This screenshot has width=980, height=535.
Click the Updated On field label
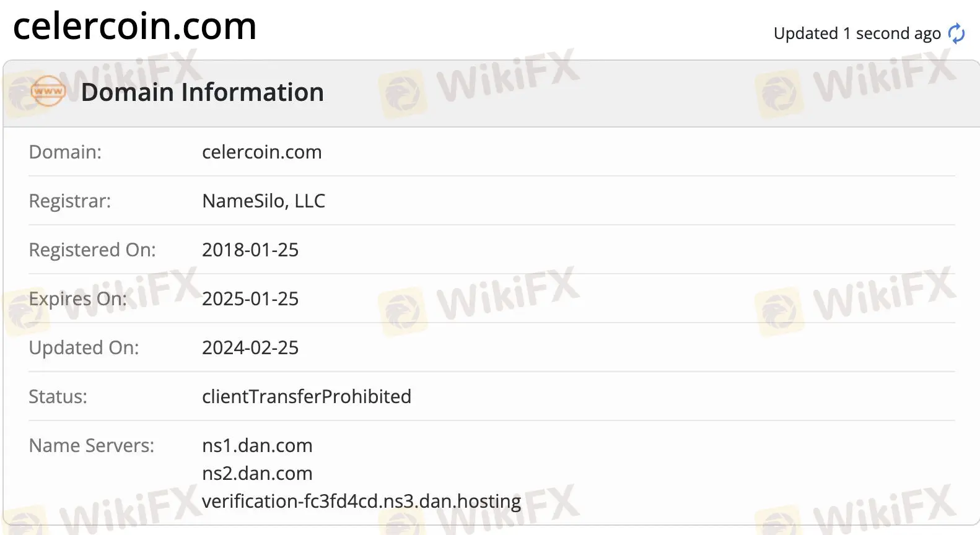pyautogui.click(x=84, y=347)
